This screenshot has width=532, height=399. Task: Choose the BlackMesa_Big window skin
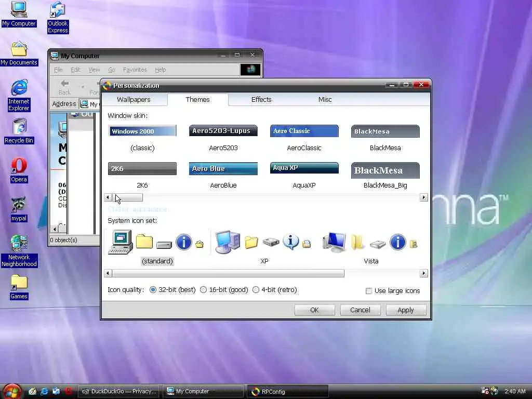pyautogui.click(x=385, y=176)
